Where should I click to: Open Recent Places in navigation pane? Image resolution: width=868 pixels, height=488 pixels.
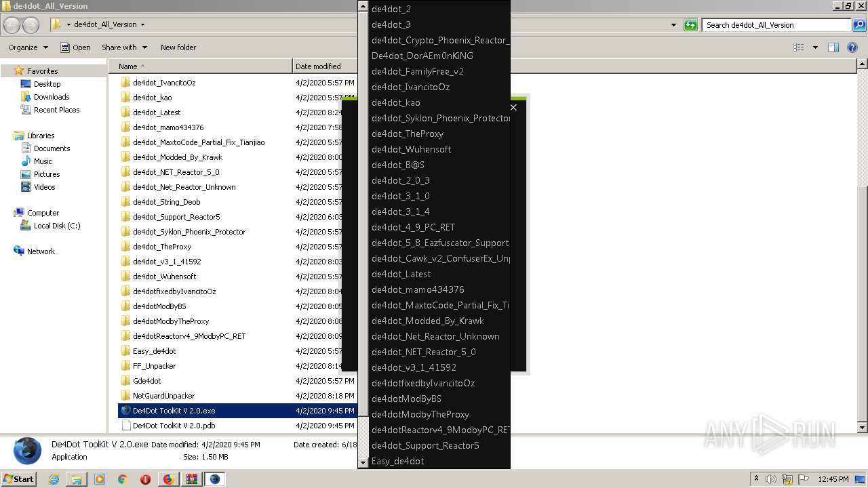[x=56, y=110]
